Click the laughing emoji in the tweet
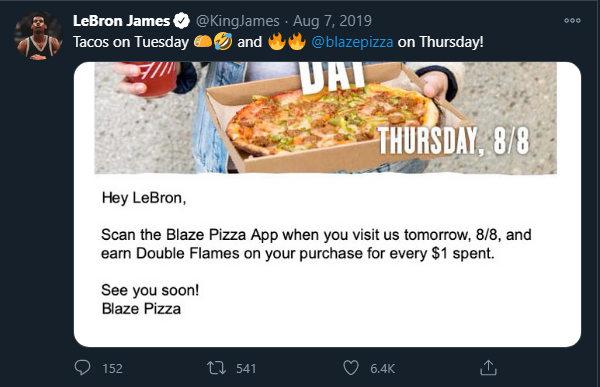 pyautogui.click(x=223, y=41)
